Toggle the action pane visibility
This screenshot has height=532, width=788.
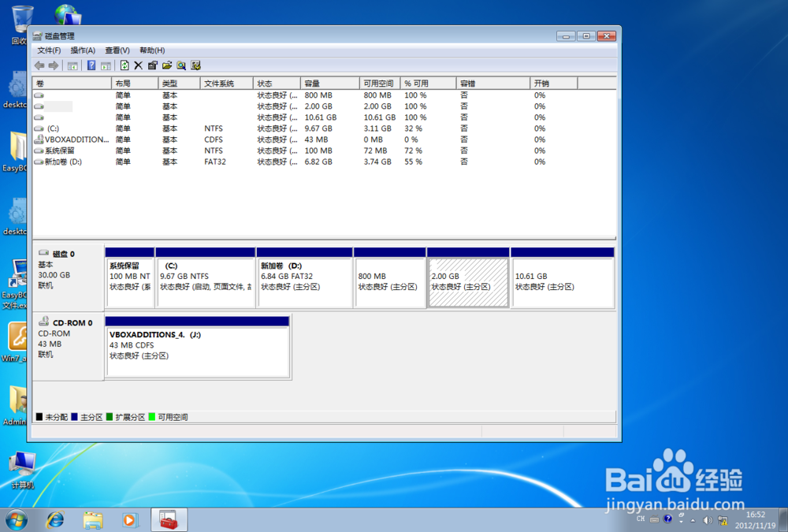106,65
